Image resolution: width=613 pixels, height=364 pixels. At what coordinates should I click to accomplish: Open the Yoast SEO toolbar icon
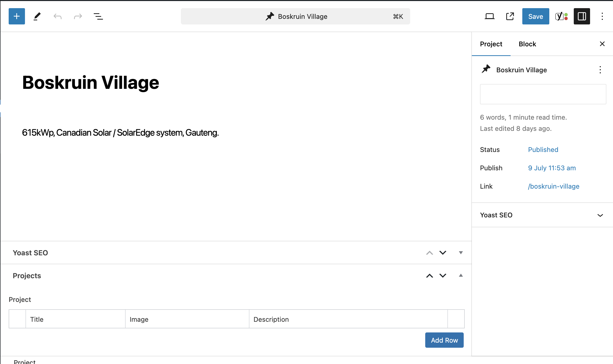(x=562, y=17)
